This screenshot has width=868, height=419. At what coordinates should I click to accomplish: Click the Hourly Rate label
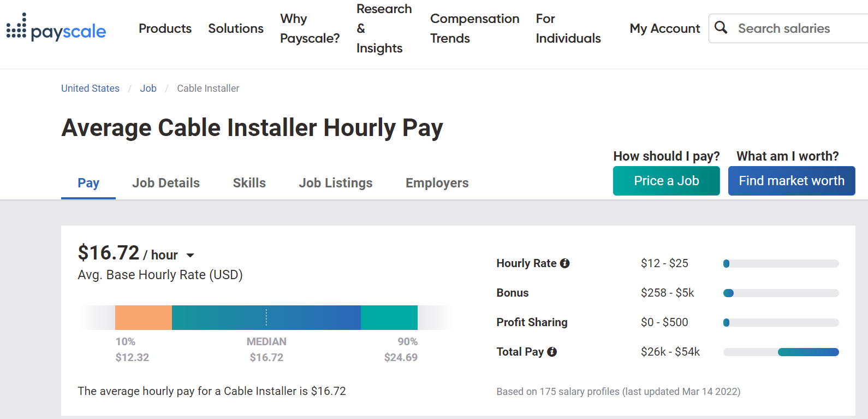[x=526, y=263]
